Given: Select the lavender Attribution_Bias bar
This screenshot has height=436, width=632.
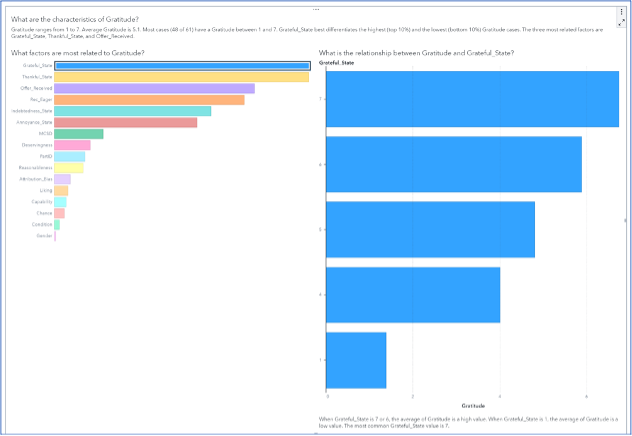Looking at the screenshot, I should coord(62,179).
